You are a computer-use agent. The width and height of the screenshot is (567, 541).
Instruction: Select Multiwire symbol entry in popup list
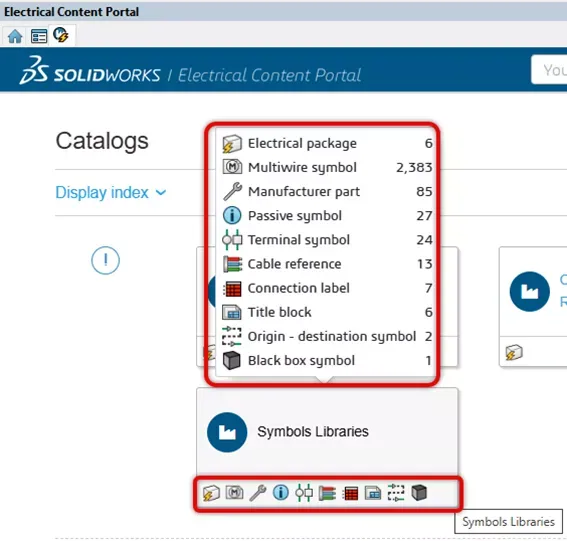327,167
